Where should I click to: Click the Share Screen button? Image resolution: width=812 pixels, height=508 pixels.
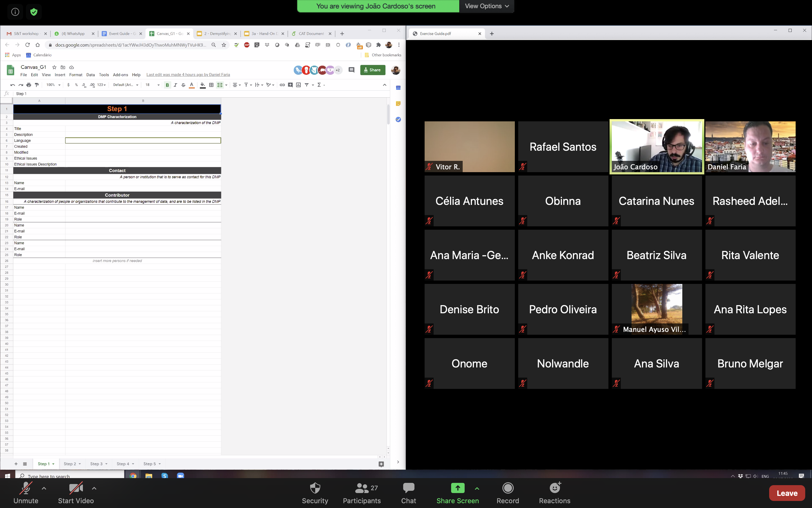(x=458, y=493)
